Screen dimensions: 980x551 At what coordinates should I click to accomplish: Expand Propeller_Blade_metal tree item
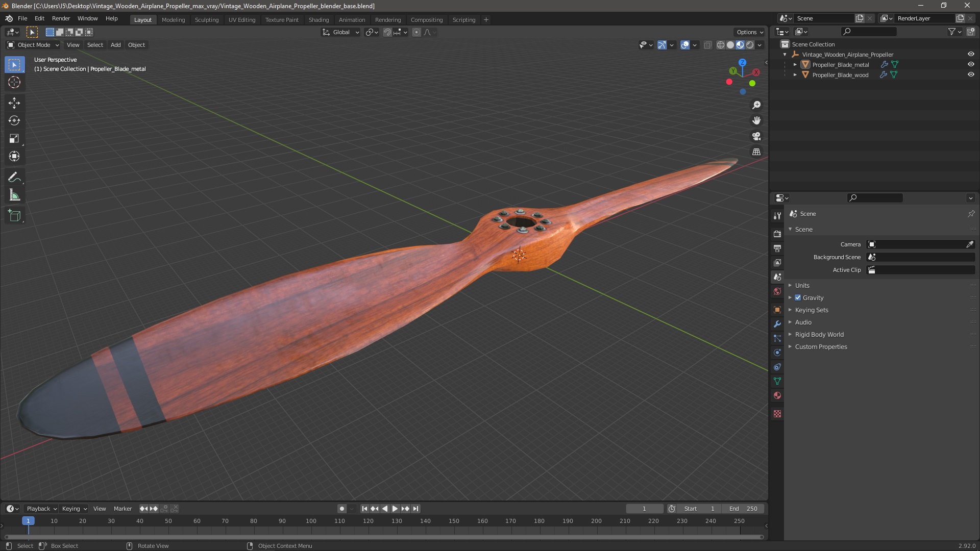(x=795, y=64)
